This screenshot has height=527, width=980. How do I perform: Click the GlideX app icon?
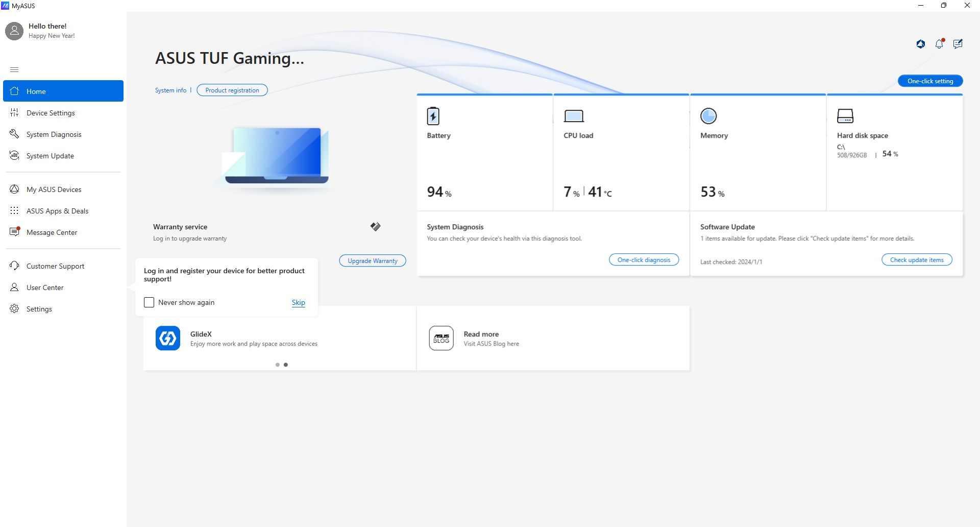(168, 338)
